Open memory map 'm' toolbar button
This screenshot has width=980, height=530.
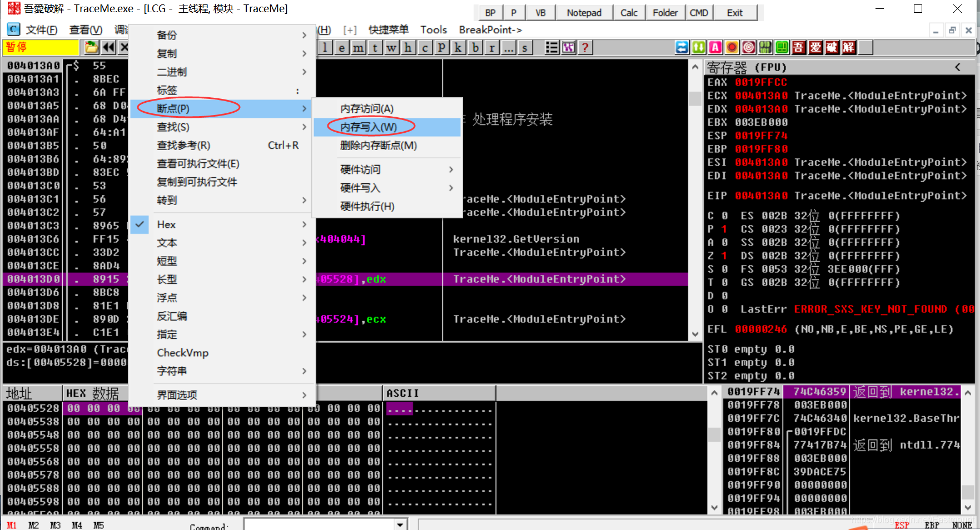[x=359, y=48]
